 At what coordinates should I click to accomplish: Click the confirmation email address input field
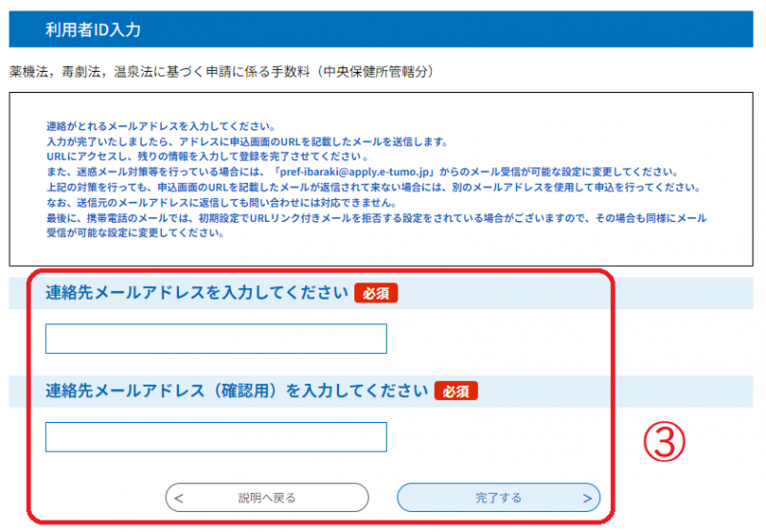[x=215, y=437]
